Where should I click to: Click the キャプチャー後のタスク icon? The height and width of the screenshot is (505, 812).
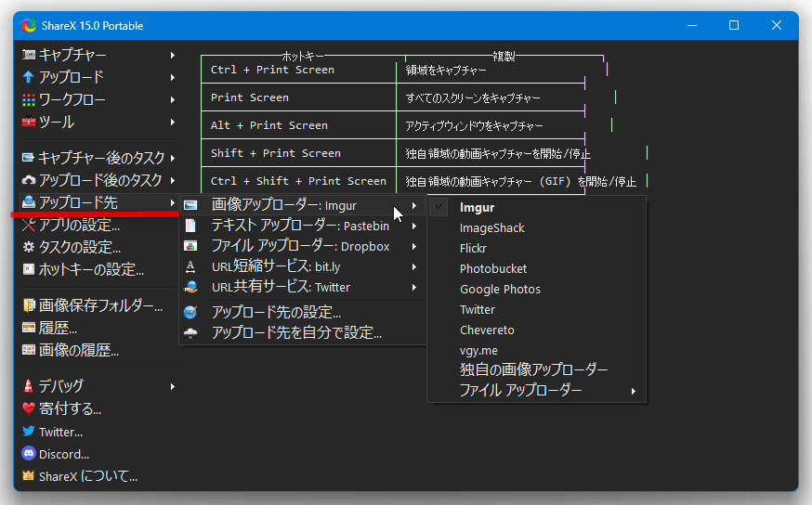coord(29,157)
